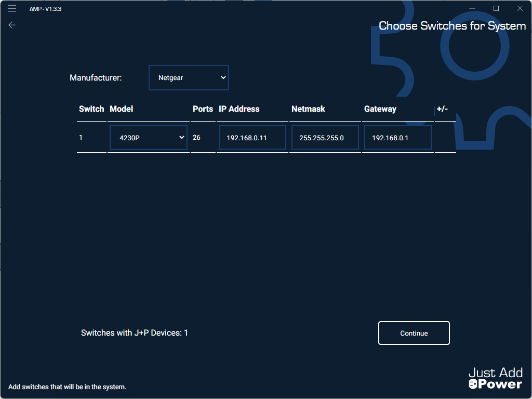Click the Netmask column header

pos(308,109)
